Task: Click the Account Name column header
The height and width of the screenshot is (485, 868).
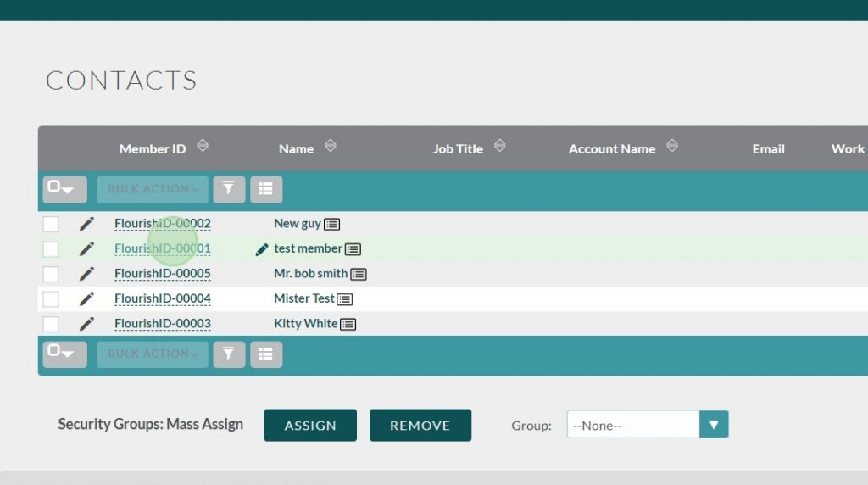Action: click(611, 148)
